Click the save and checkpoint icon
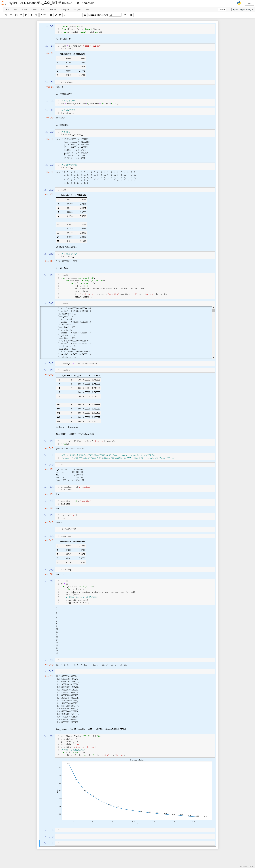Image resolution: width=255 pixels, height=868 pixels. coord(5,15)
